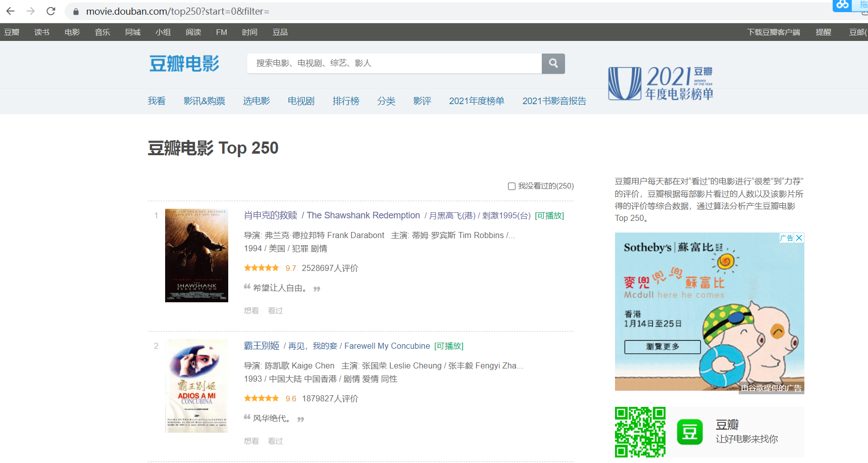Viewport: 868px width, 463px height.
Task: Open 霸王别姬 movie title link
Action: point(262,346)
